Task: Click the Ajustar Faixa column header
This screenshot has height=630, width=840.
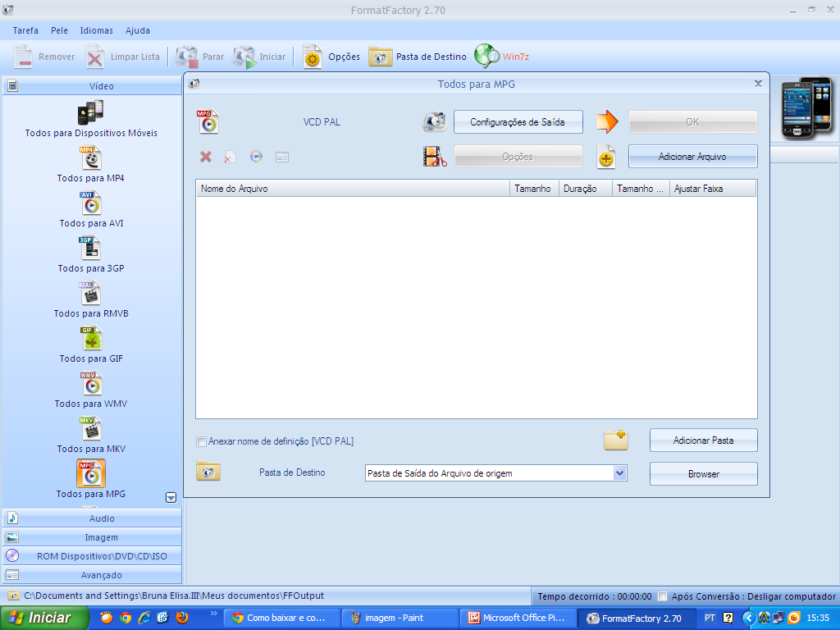Action: pos(713,189)
